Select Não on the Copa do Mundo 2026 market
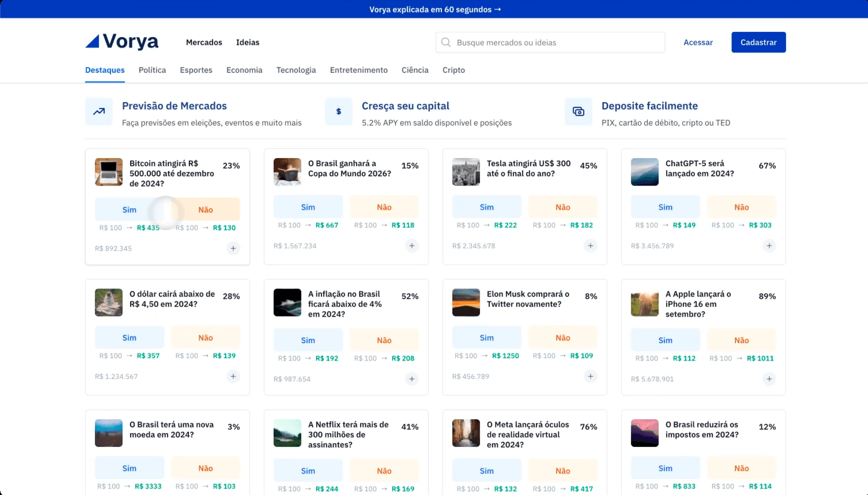Screen dimensions: 868x495 point(384,206)
